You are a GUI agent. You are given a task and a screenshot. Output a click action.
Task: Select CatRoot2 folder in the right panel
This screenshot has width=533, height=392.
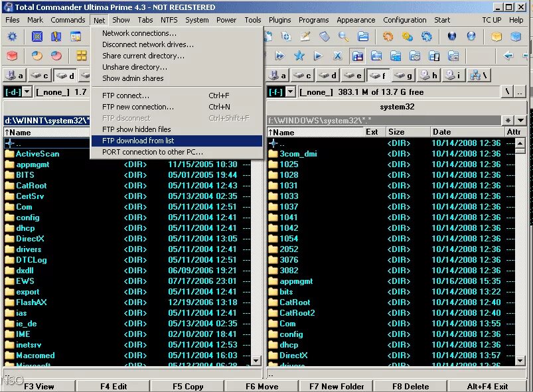click(297, 313)
